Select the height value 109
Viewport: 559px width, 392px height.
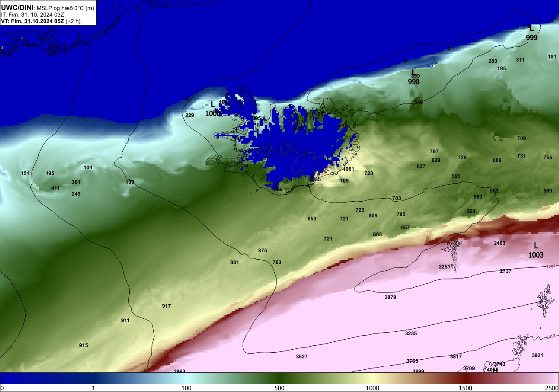coord(88,168)
